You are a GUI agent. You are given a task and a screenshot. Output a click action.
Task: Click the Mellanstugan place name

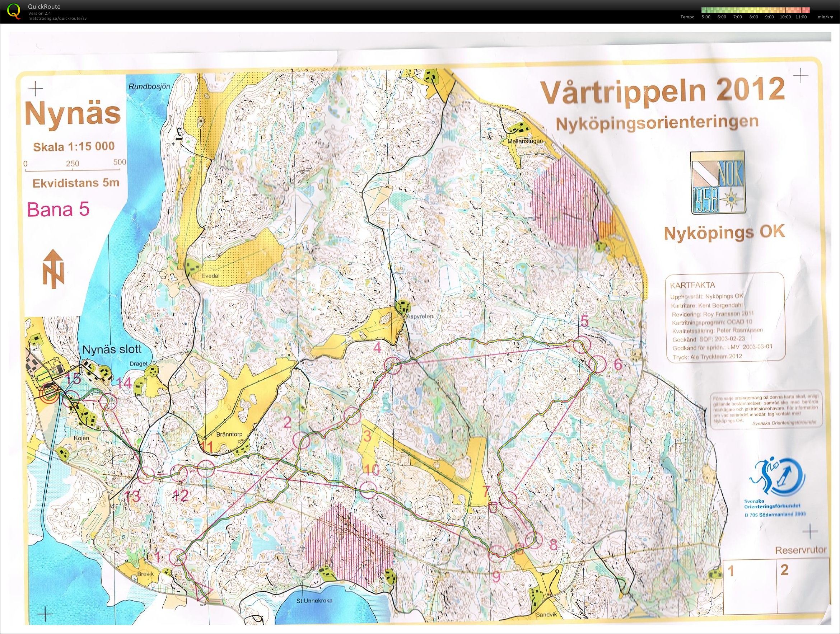point(525,141)
